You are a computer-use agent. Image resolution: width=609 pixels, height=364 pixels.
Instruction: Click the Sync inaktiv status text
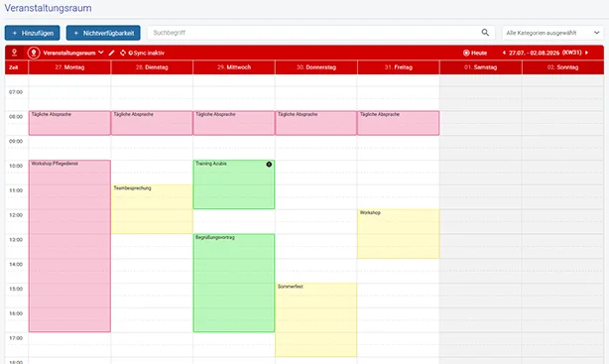147,53
